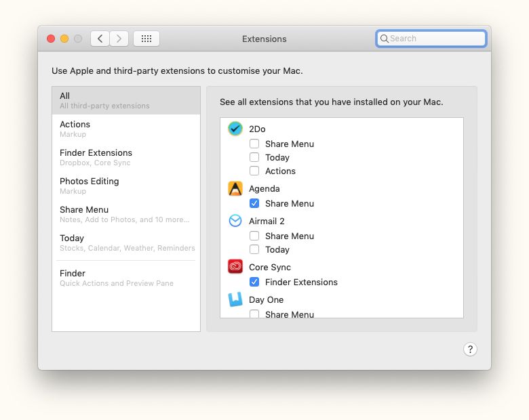
Task: Click "Use Apple and third-party extensions" description
Action: [x=177, y=70]
